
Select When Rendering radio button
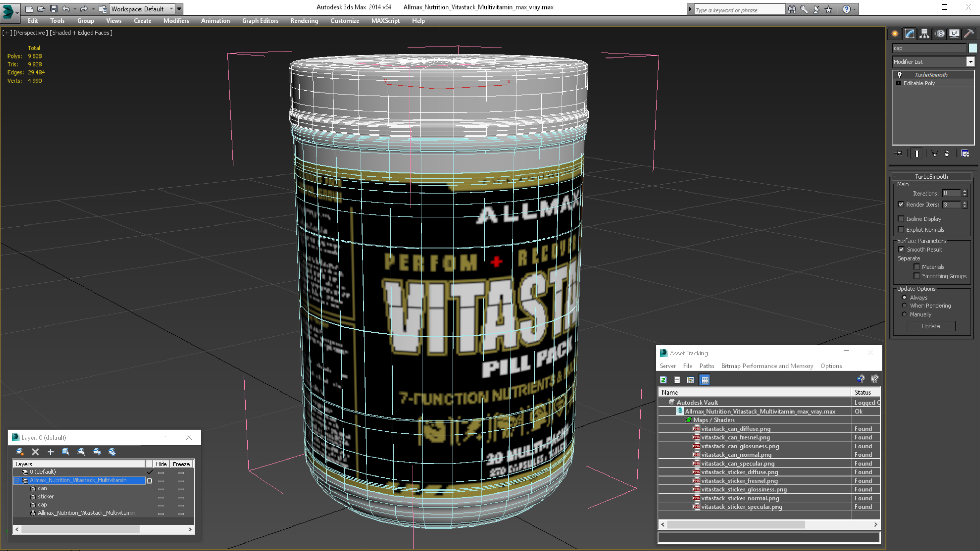[905, 305]
